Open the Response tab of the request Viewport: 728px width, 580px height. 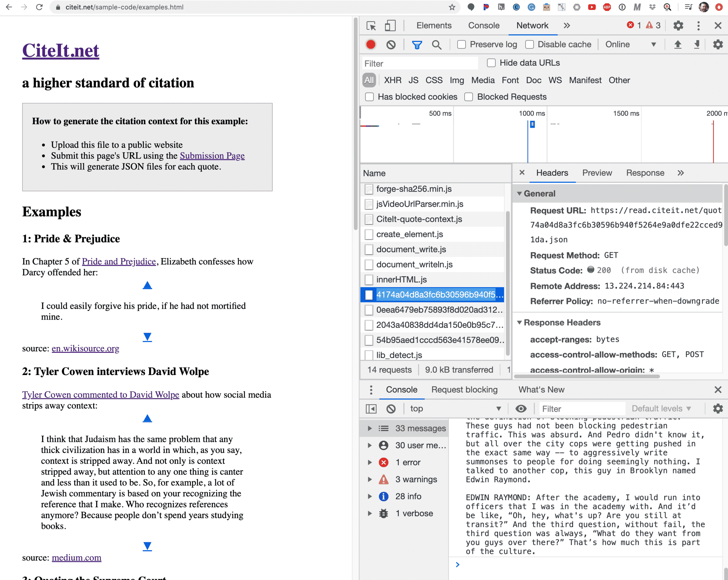pos(645,173)
